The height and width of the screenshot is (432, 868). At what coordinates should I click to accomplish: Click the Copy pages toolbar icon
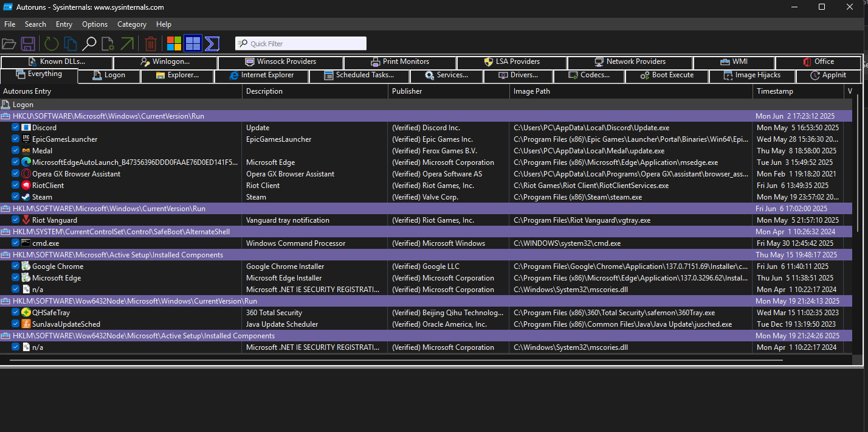click(71, 43)
